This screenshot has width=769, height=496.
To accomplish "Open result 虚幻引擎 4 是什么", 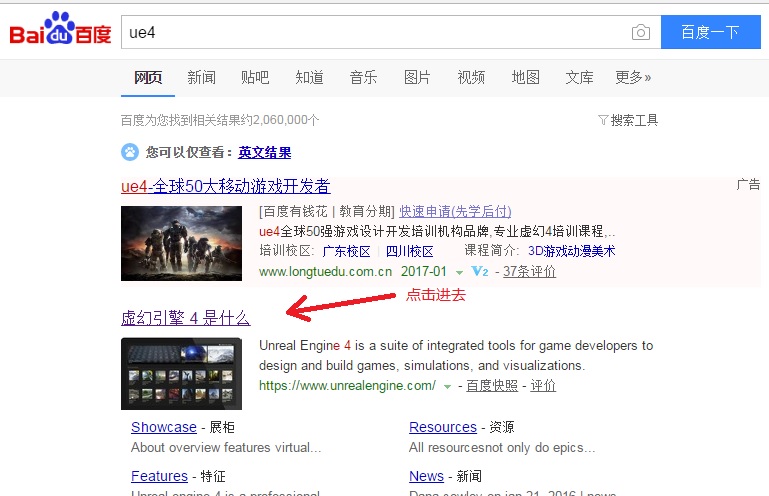I will (x=186, y=318).
